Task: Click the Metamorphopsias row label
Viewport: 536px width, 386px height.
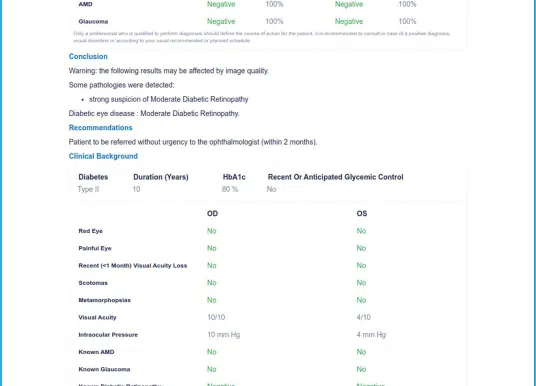Action: 105,300
